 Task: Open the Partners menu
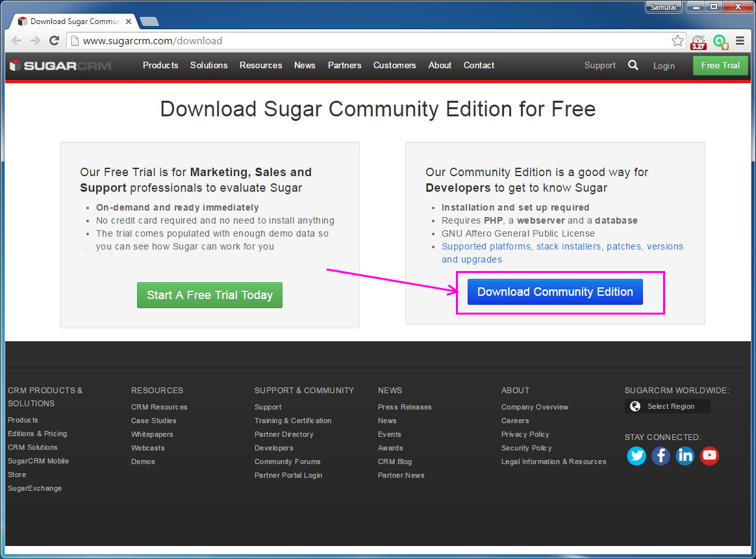[344, 65]
